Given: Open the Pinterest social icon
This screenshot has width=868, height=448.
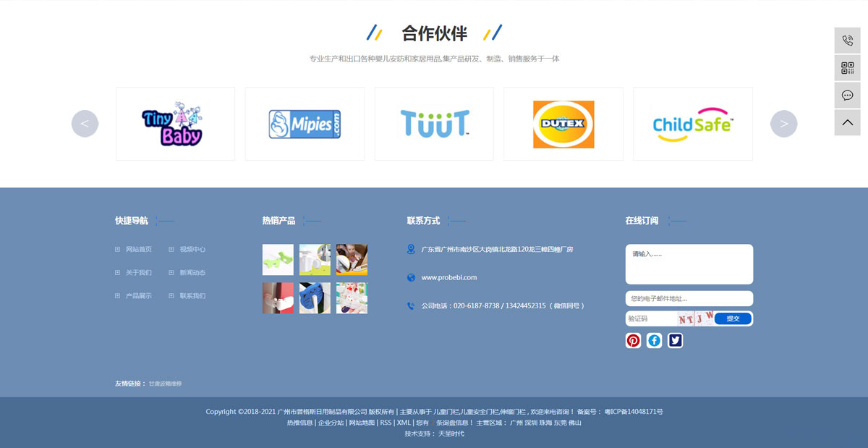Looking at the screenshot, I should click(x=634, y=340).
